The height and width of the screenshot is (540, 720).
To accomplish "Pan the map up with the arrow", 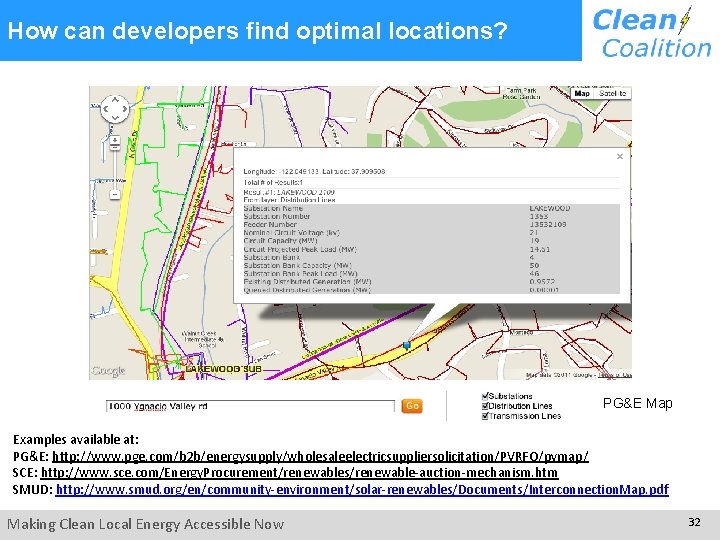I will [x=115, y=100].
